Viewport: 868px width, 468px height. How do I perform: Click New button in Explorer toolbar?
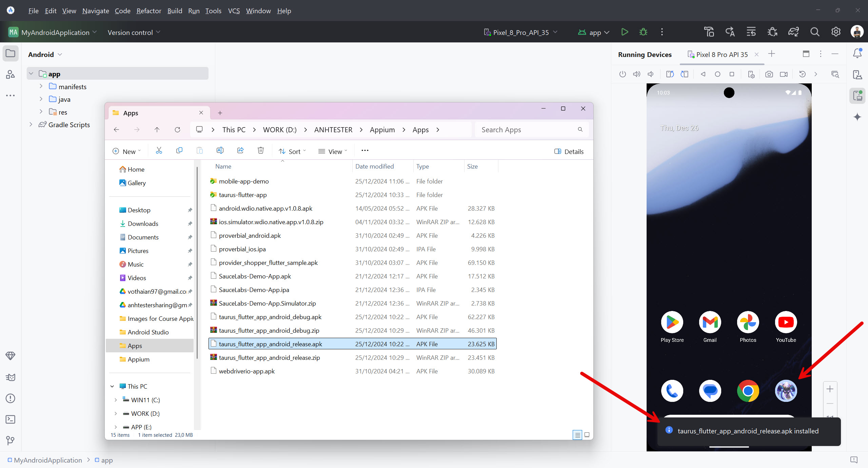[126, 152]
